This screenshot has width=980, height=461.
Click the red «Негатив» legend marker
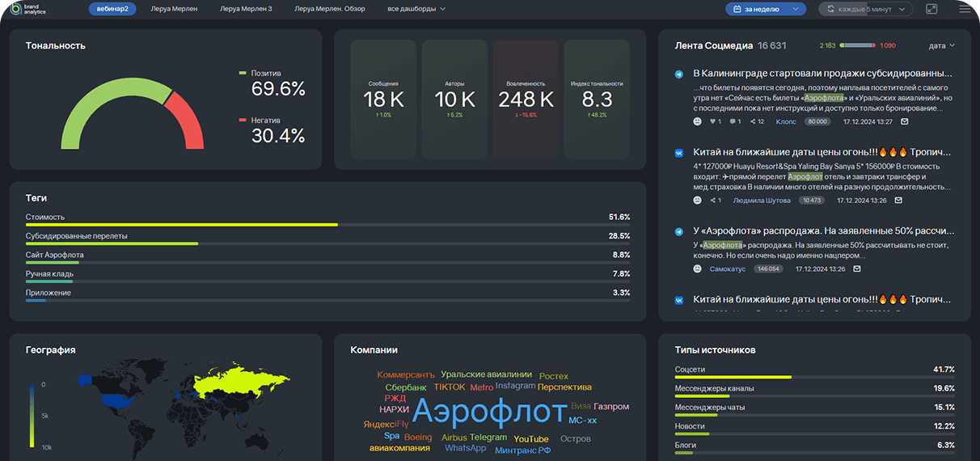pos(243,120)
